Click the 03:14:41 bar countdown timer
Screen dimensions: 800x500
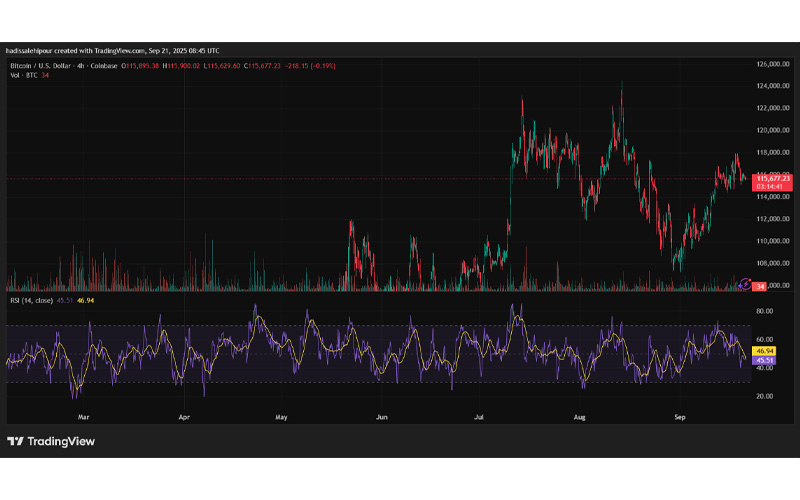(773, 186)
